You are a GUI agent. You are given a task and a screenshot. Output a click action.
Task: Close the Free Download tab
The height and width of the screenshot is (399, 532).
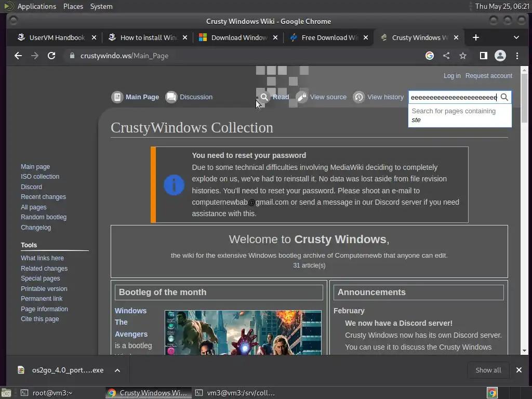[x=365, y=37]
